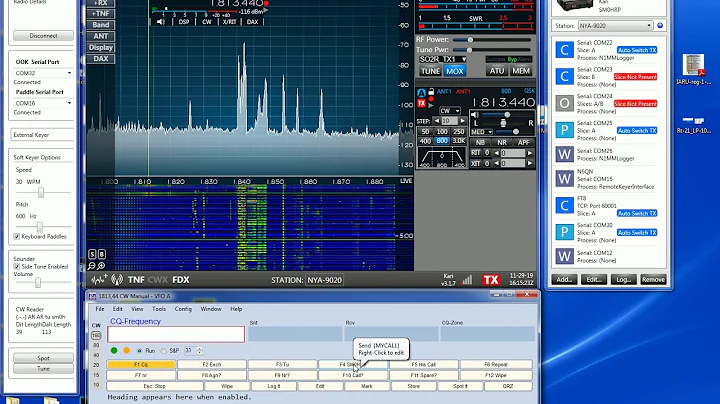720x404 pixels.
Task: Click the antenna tower icon in status bar
Action: point(117,280)
